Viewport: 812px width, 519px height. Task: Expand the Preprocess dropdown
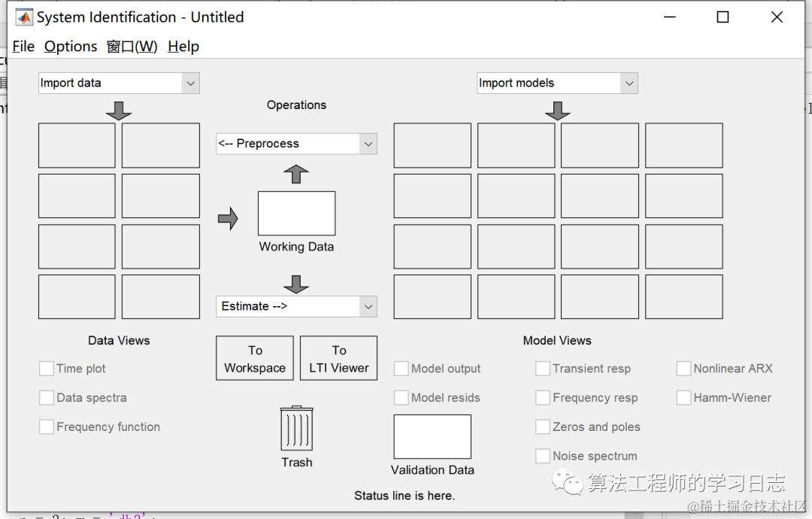coord(297,144)
